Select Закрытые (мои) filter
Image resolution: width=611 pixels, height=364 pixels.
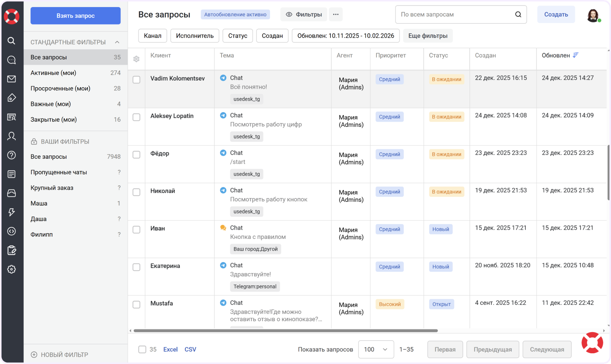[x=75, y=119]
